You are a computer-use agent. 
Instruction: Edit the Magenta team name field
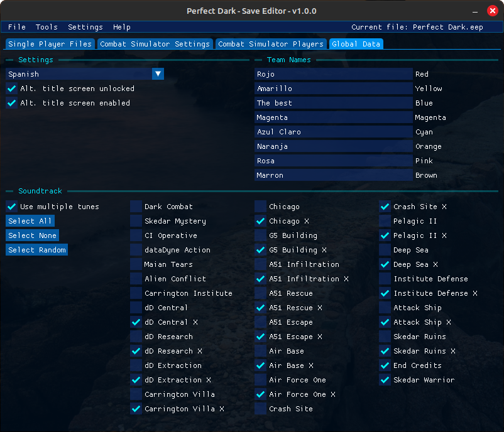pyautogui.click(x=333, y=117)
